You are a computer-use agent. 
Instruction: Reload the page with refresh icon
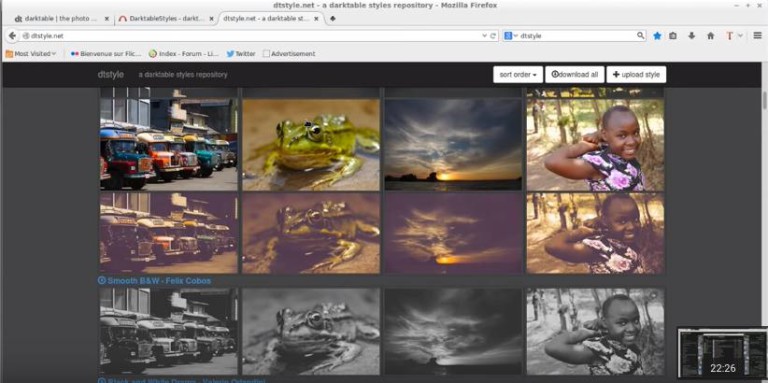pos(494,36)
